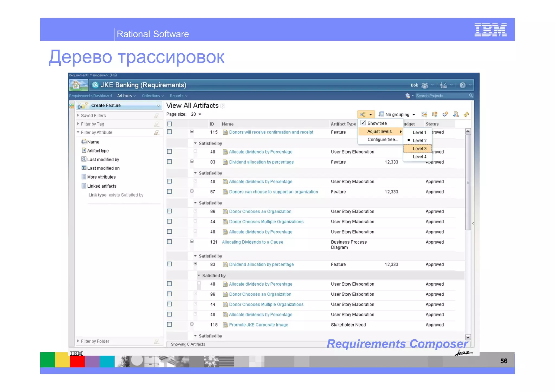Screen dimensions: 555x392
Task: Open the Create Feature dropdown arrow
Action: tap(158, 106)
